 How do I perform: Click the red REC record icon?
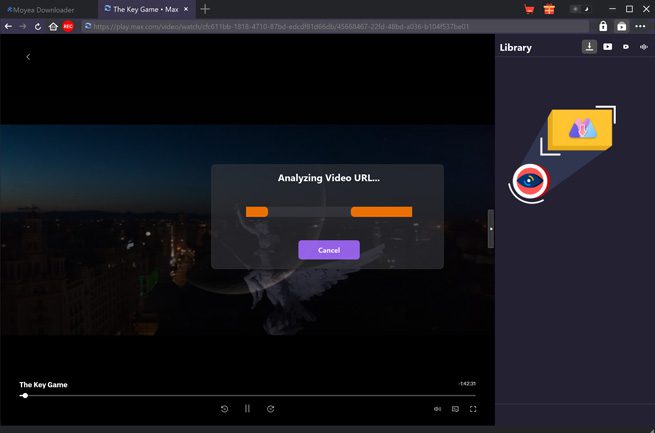(68, 26)
